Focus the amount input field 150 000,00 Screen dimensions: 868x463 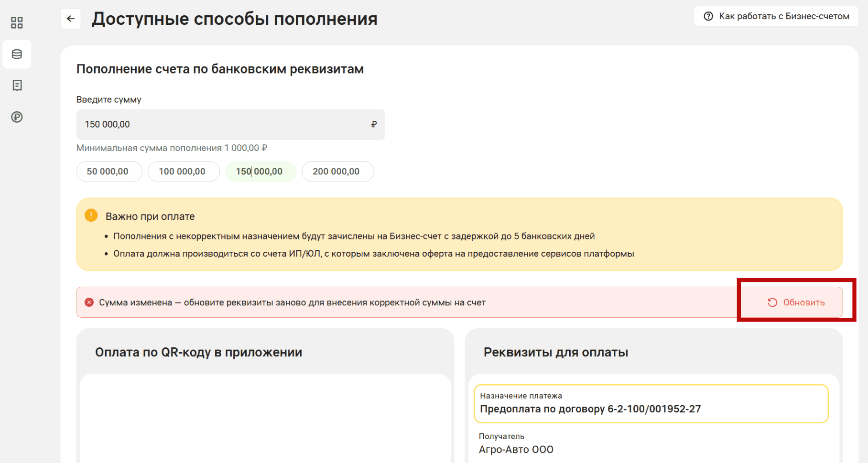230,124
